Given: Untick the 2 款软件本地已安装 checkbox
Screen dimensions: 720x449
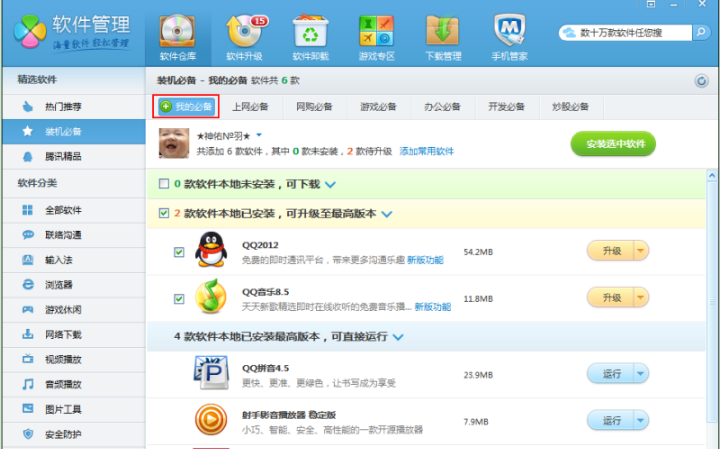Looking at the screenshot, I should coord(164,213).
